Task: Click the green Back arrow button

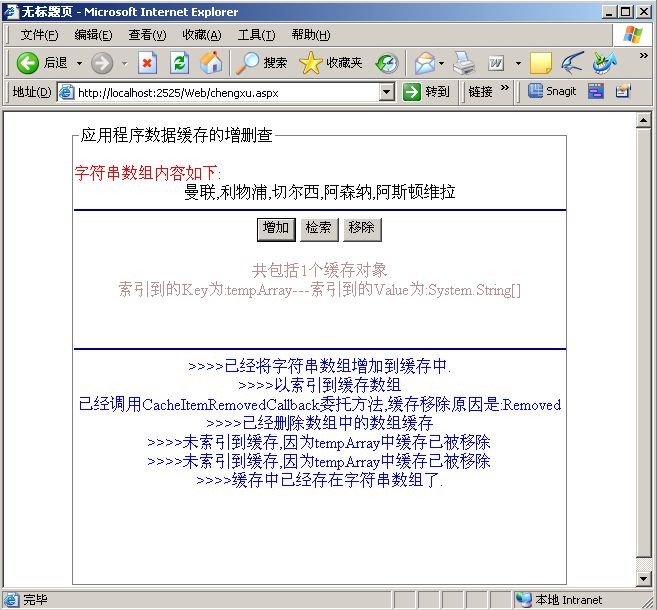Action: pos(28,63)
